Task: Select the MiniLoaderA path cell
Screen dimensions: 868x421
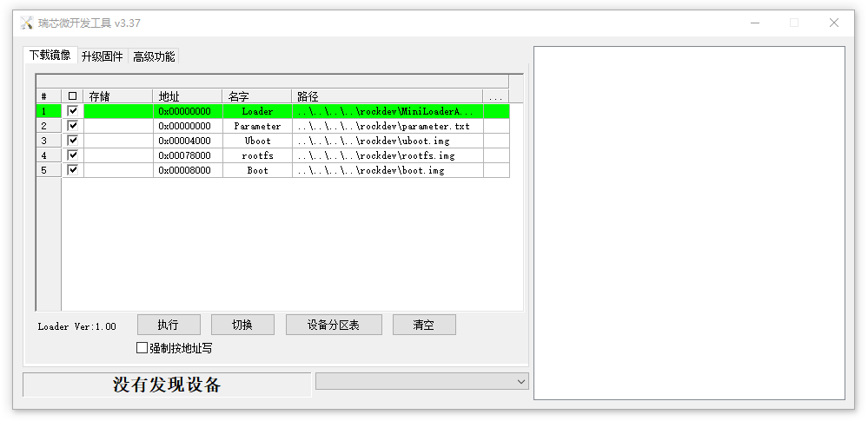Action: (388, 111)
